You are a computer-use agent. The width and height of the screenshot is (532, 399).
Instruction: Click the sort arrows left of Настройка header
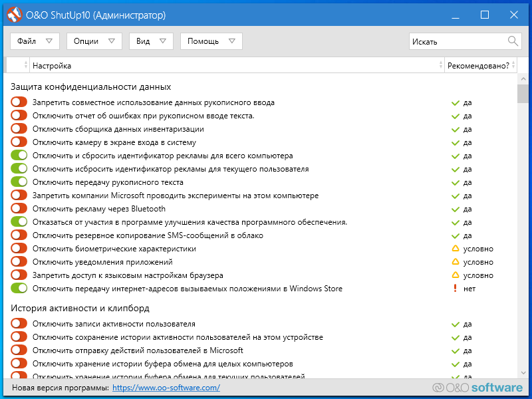point(26,65)
